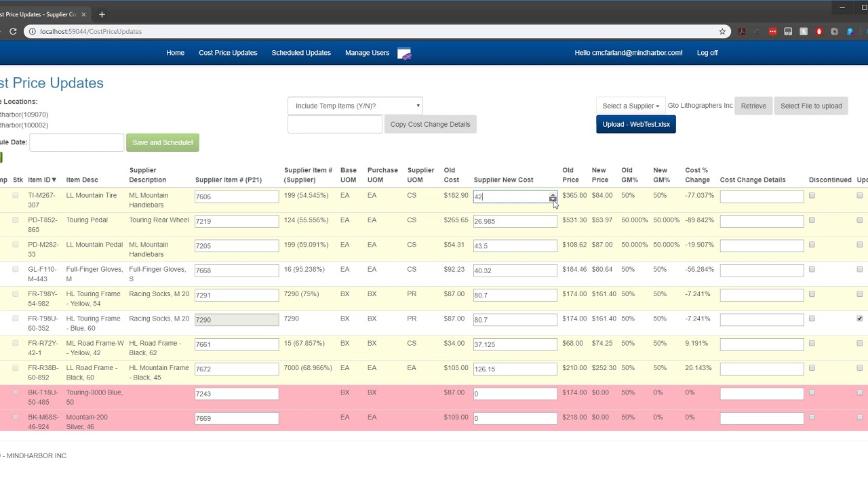Sort by the Item ID column arrow
Screen dimensions: 868x488
(x=54, y=180)
